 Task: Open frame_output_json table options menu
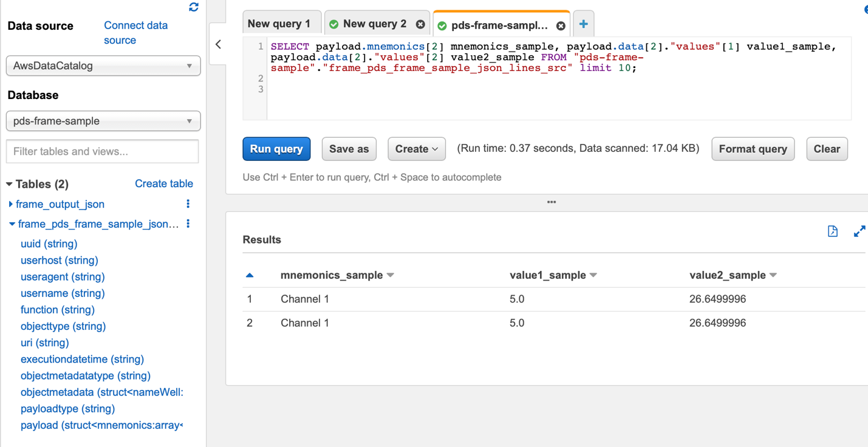[x=188, y=204]
